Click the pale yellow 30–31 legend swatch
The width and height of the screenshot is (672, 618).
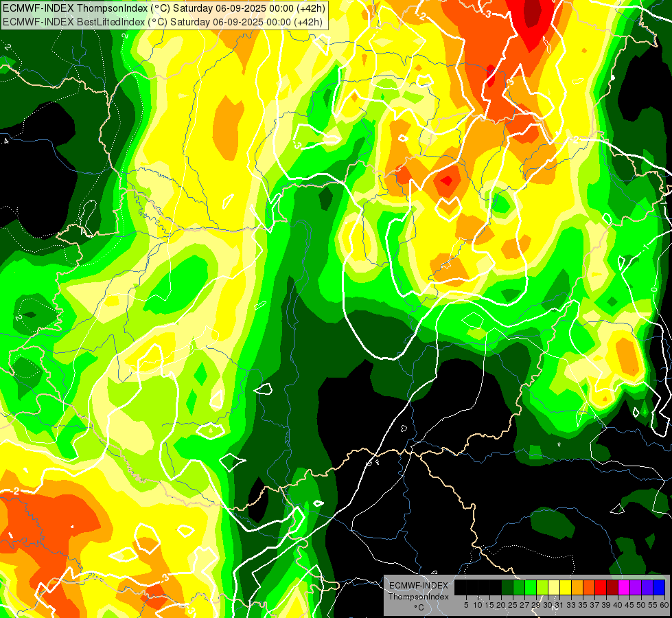[554, 587]
